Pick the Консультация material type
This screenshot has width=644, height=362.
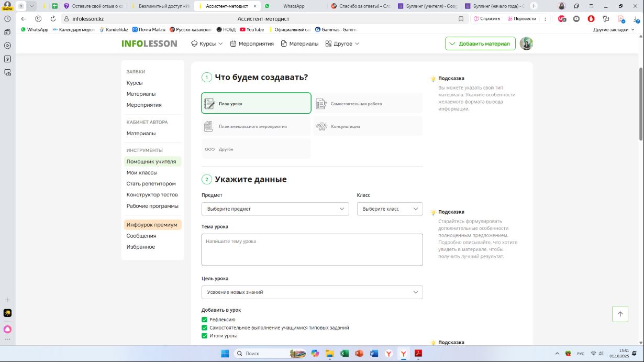pyautogui.click(x=368, y=126)
